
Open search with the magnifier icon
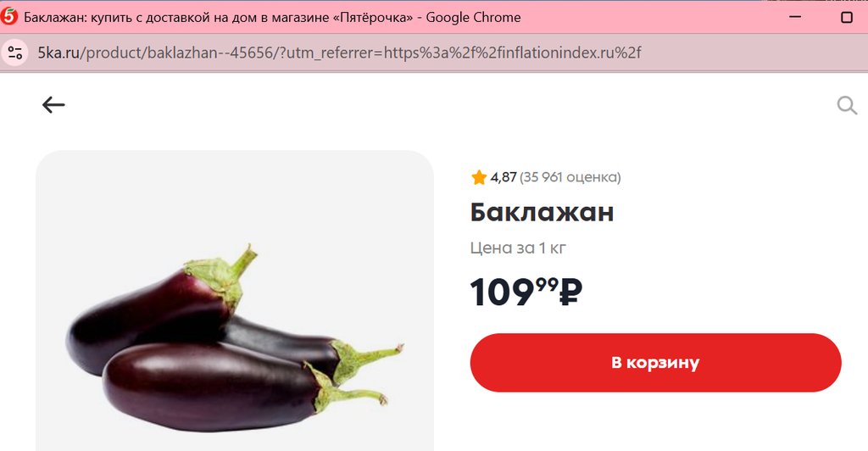(847, 104)
